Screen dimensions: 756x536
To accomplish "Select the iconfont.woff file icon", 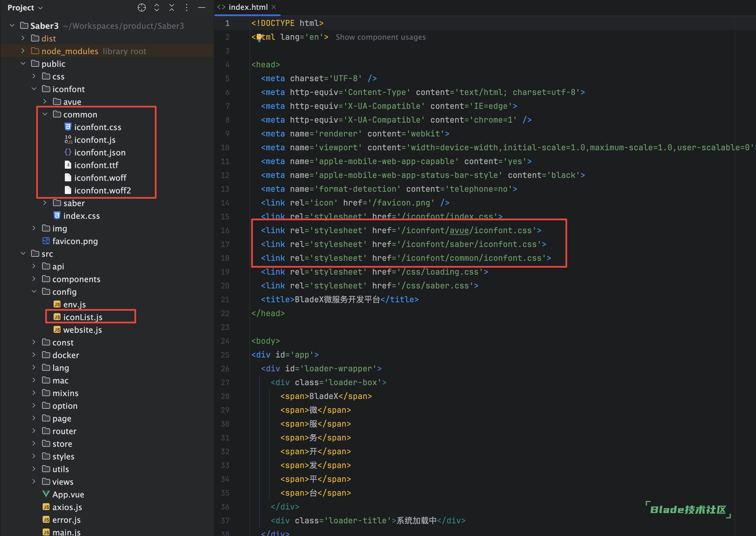I will pos(68,178).
